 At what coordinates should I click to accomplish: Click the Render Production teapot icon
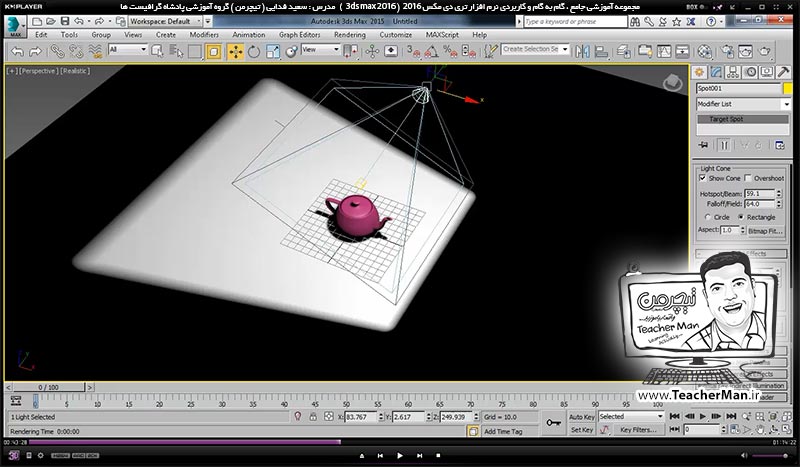764,52
